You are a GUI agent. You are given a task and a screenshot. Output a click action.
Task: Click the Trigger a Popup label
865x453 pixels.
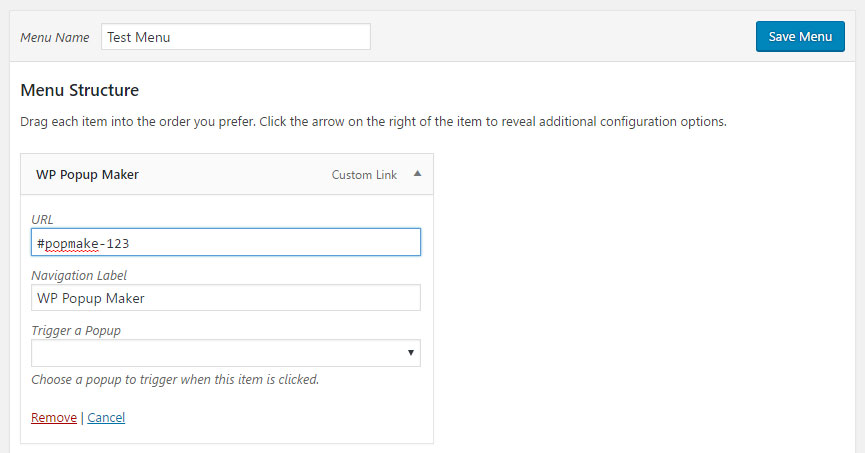(x=76, y=331)
